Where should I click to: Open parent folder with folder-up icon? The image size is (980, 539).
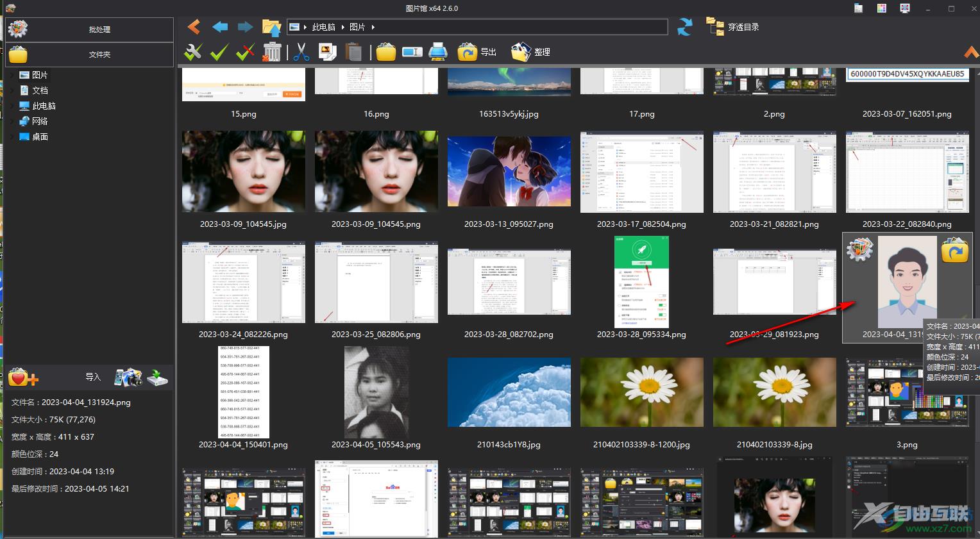point(272,27)
